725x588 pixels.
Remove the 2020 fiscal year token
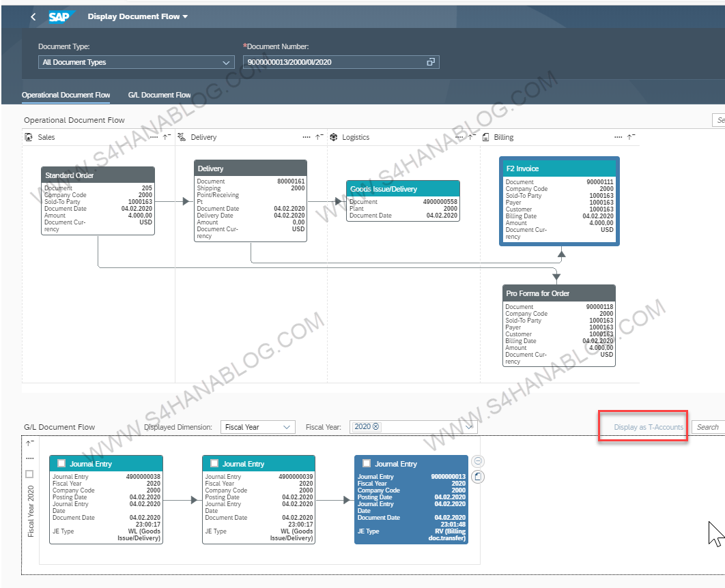pyautogui.click(x=375, y=427)
